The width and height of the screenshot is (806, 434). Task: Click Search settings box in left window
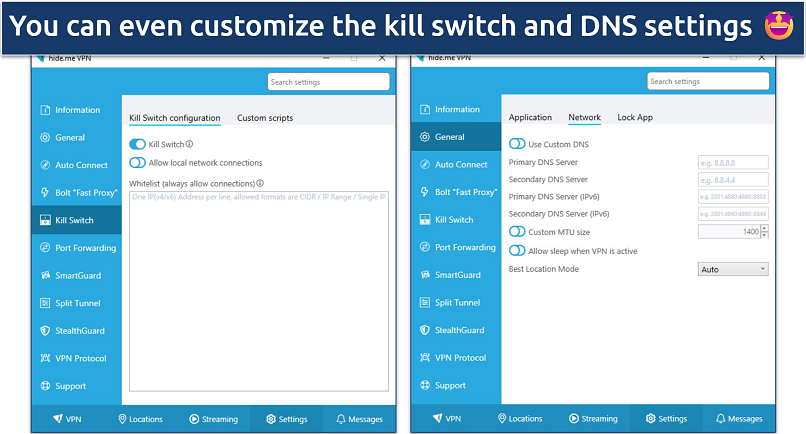[x=327, y=82]
